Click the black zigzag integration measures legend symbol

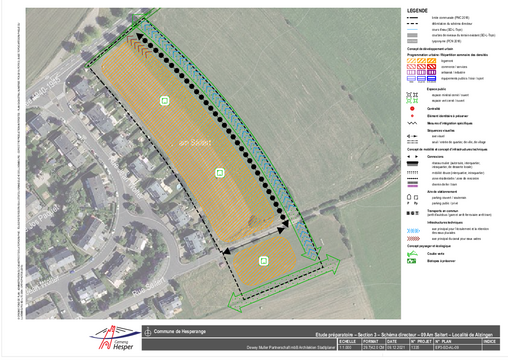tap(412, 123)
